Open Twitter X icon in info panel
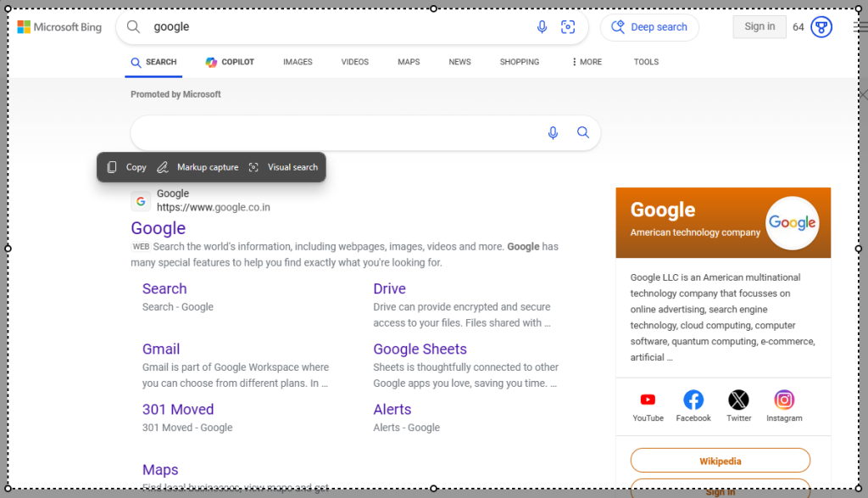The width and height of the screenshot is (868, 498). point(738,400)
